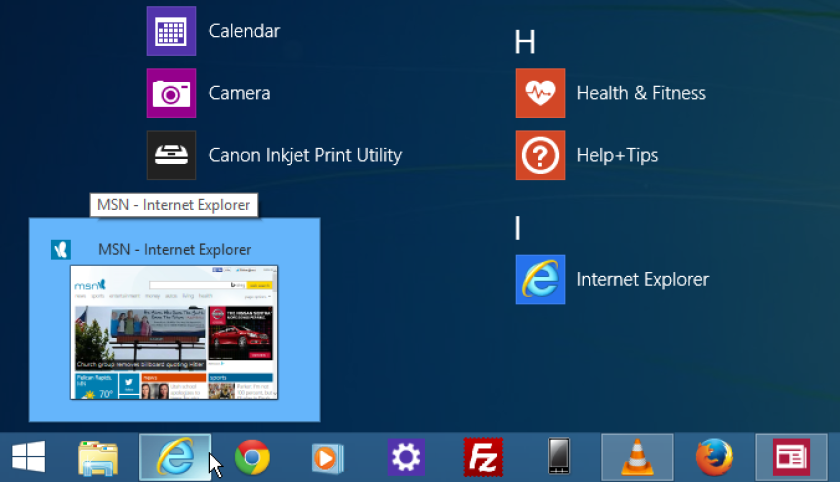The width and height of the screenshot is (840, 482).
Task: Launch Google Chrome from the taskbar
Action: coord(252,457)
